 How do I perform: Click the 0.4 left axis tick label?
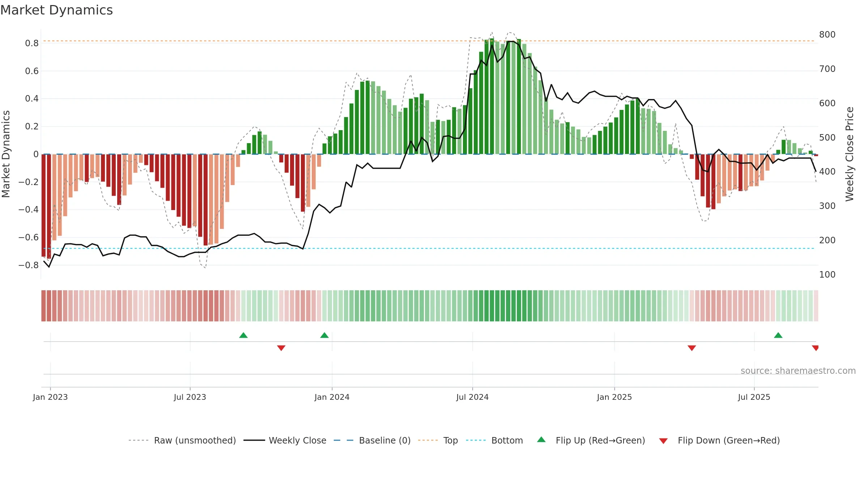pos(32,99)
